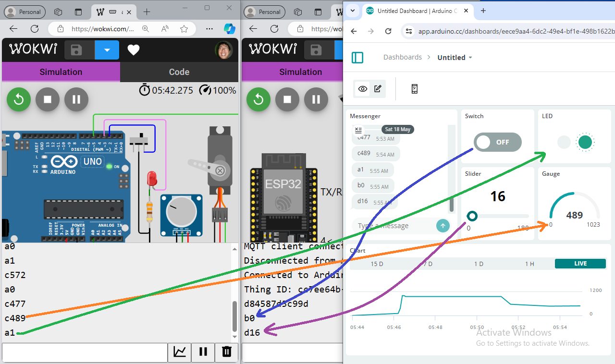Stop the ESP32 simulation in middle Wokwi window
Viewport: 615px width, 364px height.
[x=287, y=99]
